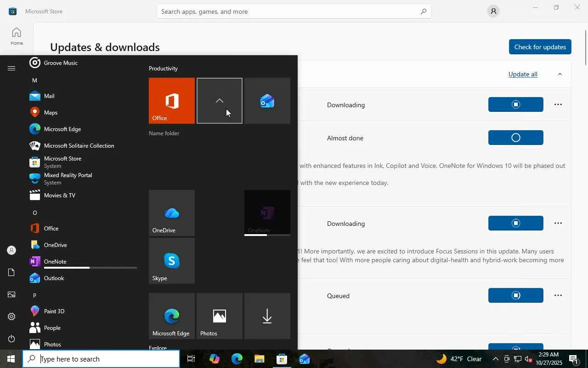Open the OneDrive tile

pyautogui.click(x=172, y=213)
